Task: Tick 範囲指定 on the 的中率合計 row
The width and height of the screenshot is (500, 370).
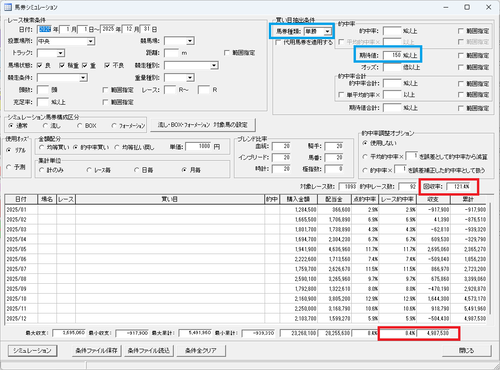Action: click(x=461, y=84)
